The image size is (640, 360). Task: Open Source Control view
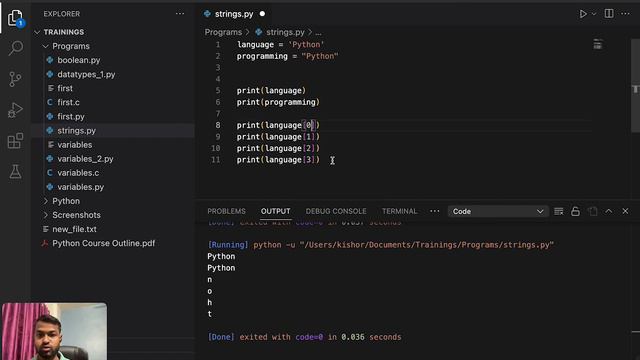pyautogui.click(x=15, y=79)
